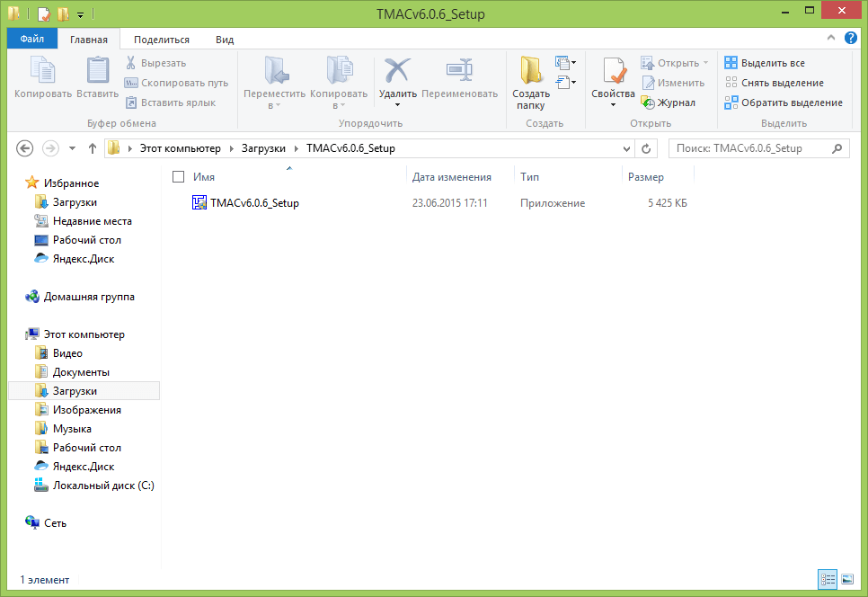Click the Этот компьютер breadcrumb
The image size is (868, 597).
coord(180,148)
